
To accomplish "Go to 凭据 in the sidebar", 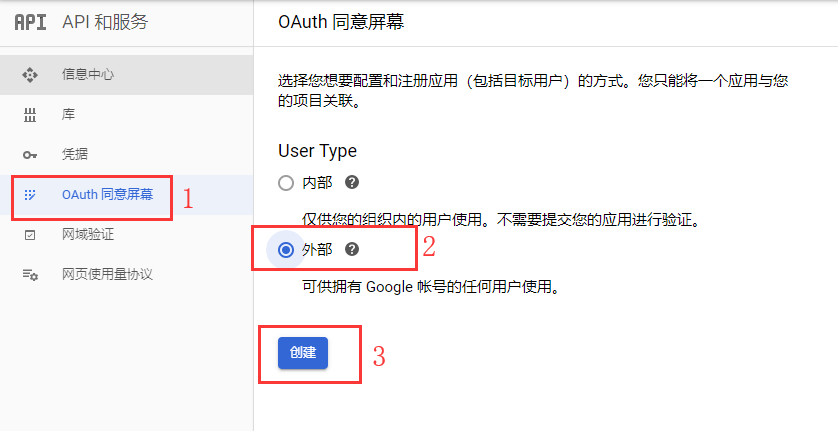I will pyautogui.click(x=127, y=155).
